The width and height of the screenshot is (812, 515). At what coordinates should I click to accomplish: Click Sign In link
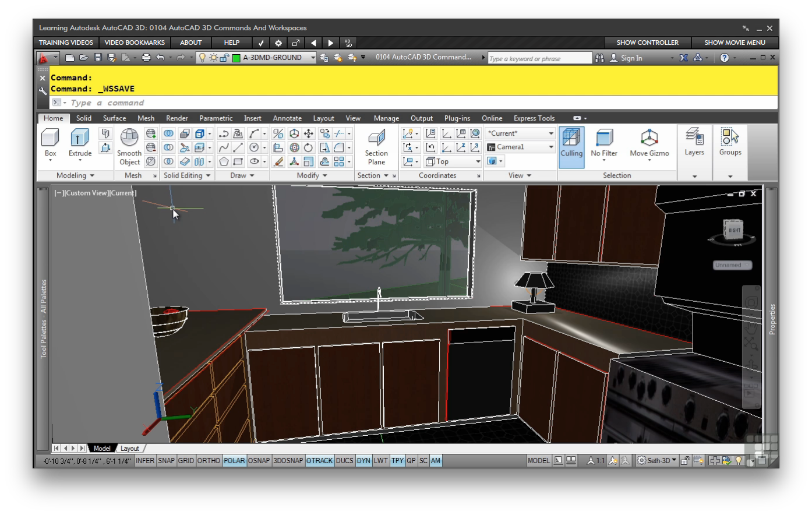(631, 58)
